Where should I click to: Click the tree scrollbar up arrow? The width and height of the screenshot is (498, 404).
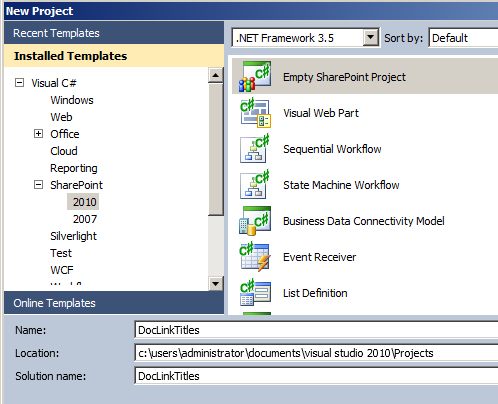[216, 75]
